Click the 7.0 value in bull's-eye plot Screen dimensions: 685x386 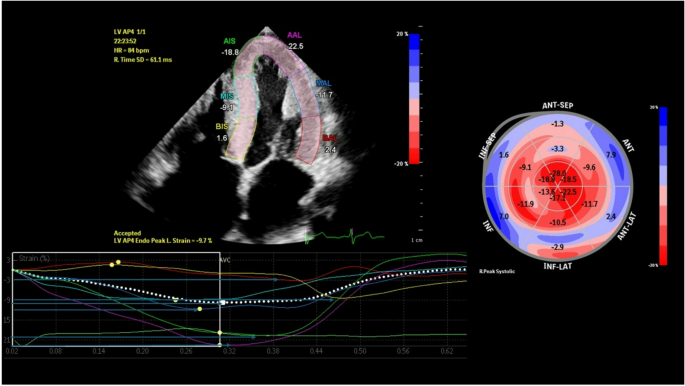[x=504, y=217]
